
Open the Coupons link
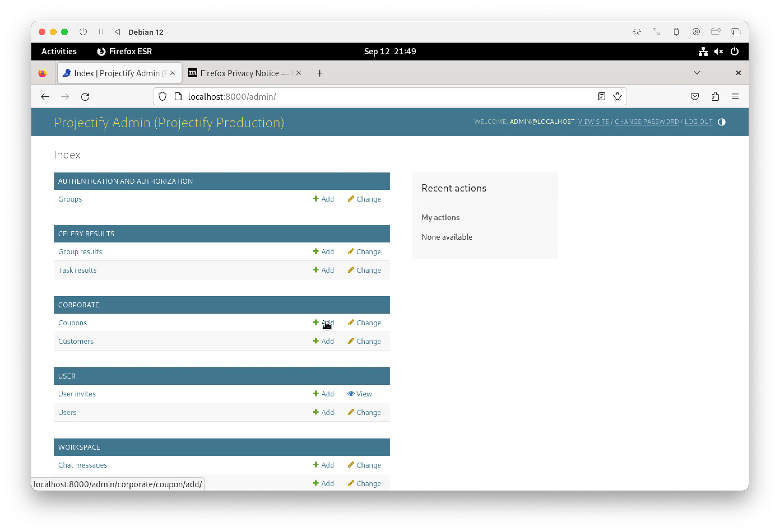pyautogui.click(x=73, y=323)
